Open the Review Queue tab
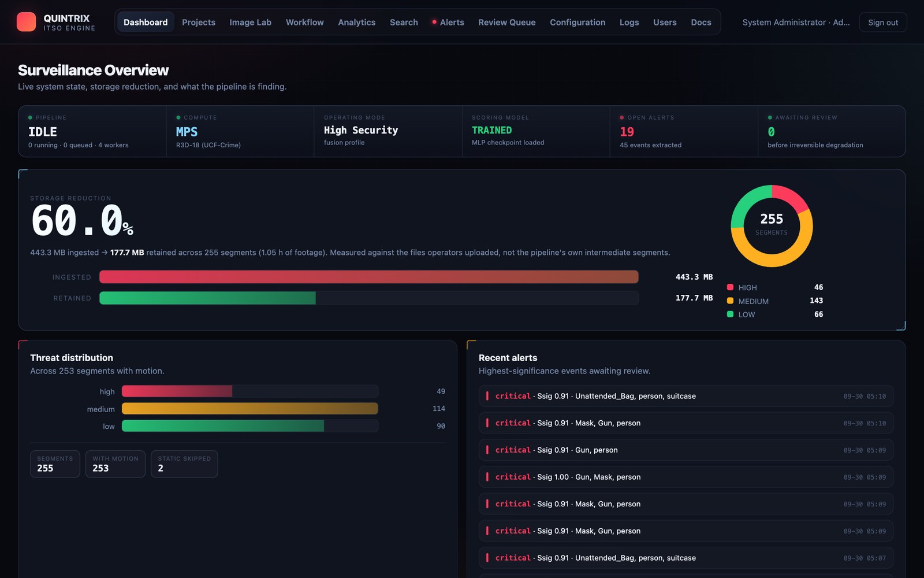 click(x=506, y=22)
